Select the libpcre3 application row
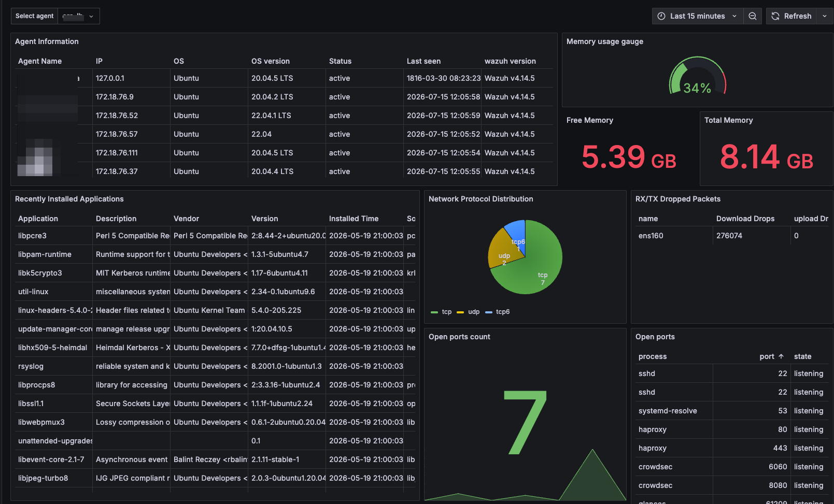834x504 pixels. coord(215,236)
